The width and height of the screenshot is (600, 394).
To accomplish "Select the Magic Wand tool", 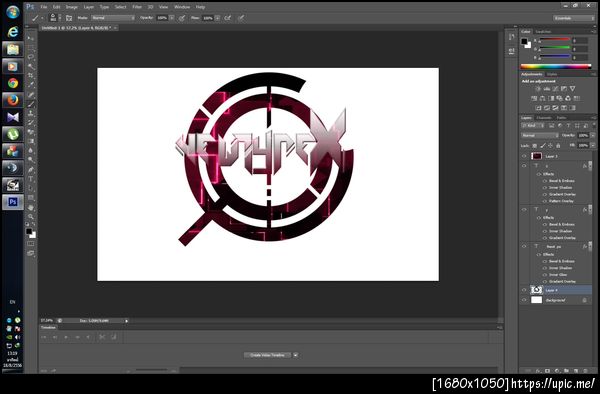I will click(x=31, y=67).
